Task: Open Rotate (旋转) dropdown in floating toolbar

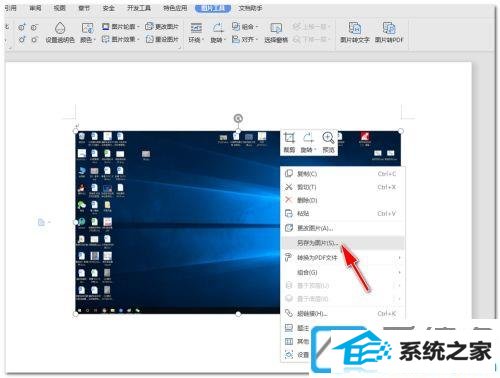Action: tap(308, 142)
